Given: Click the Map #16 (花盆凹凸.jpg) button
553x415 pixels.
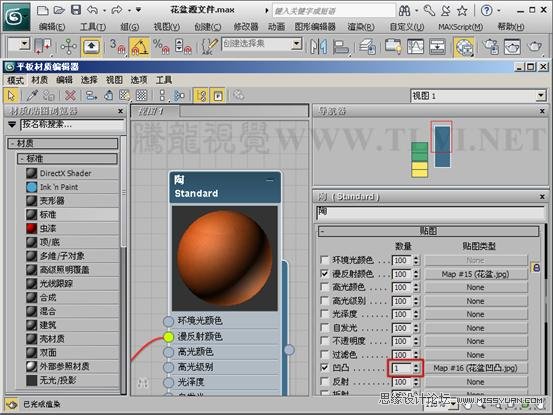Looking at the screenshot, I should [x=475, y=368].
